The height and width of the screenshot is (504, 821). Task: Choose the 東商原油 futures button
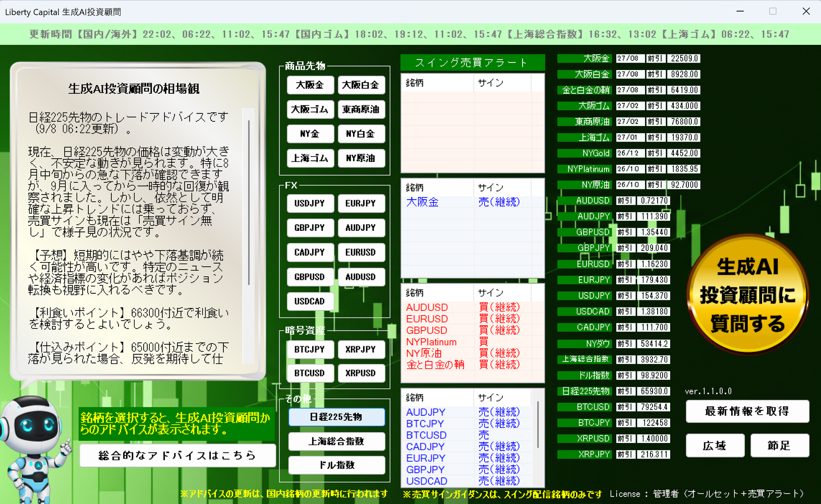point(361,109)
